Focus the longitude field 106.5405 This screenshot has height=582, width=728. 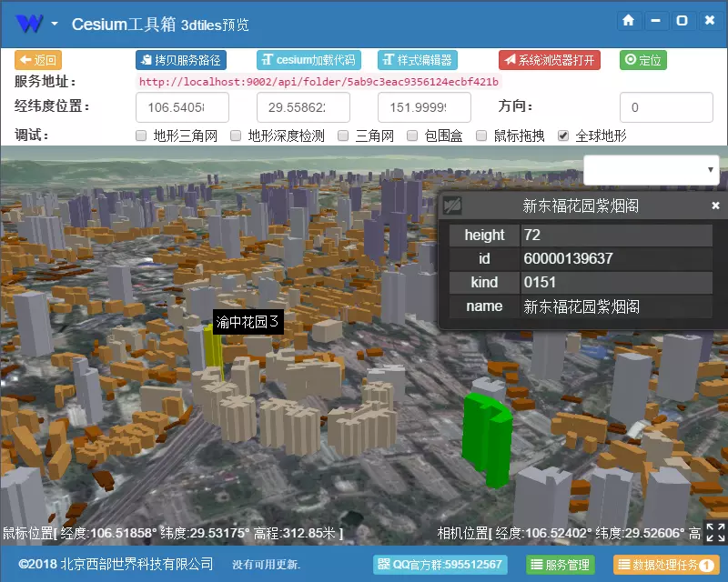[x=183, y=107]
